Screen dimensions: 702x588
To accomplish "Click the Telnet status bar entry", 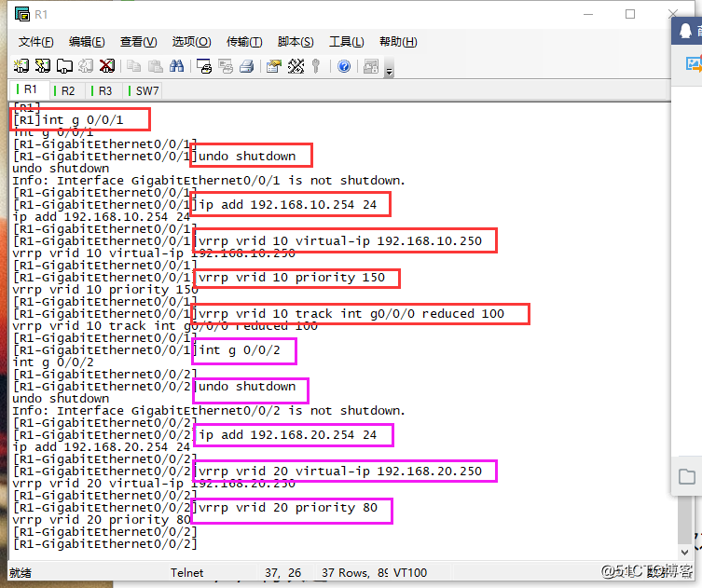I will click(x=186, y=572).
